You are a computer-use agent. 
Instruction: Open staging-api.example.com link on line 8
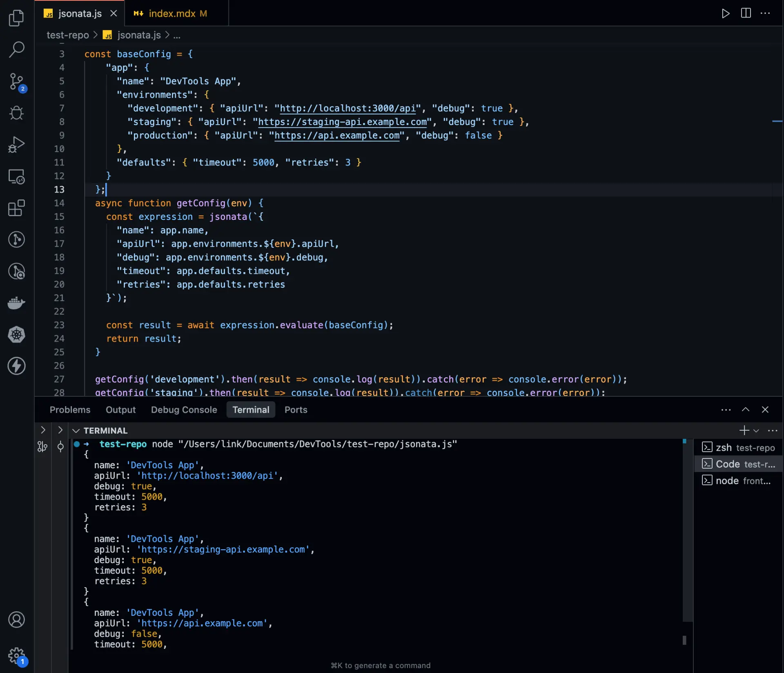point(342,122)
